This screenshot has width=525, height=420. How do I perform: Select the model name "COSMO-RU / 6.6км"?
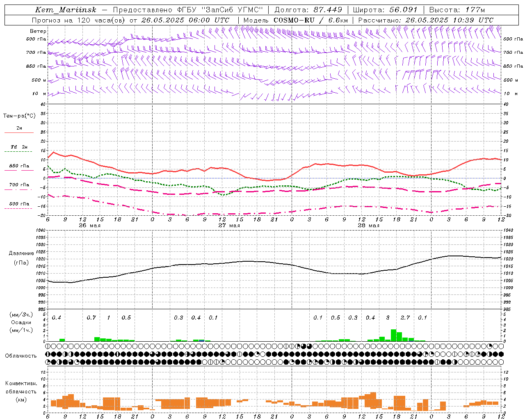(x=310, y=20)
